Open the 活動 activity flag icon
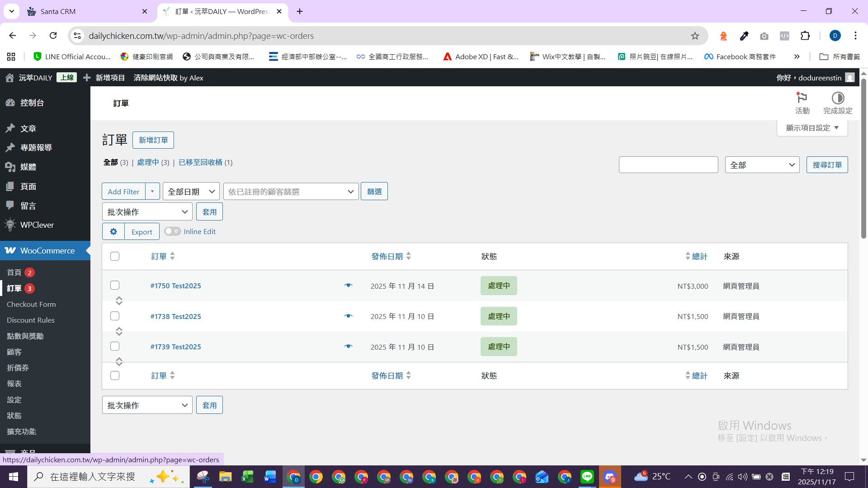The width and height of the screenshot is (868, 488). pyautogui.click(x=802, y=99)
